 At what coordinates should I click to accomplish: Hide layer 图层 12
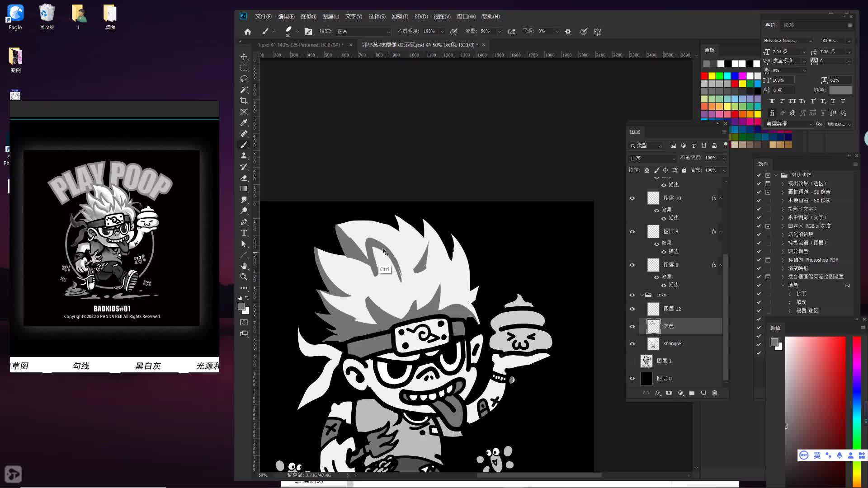[x=632, y=309]
